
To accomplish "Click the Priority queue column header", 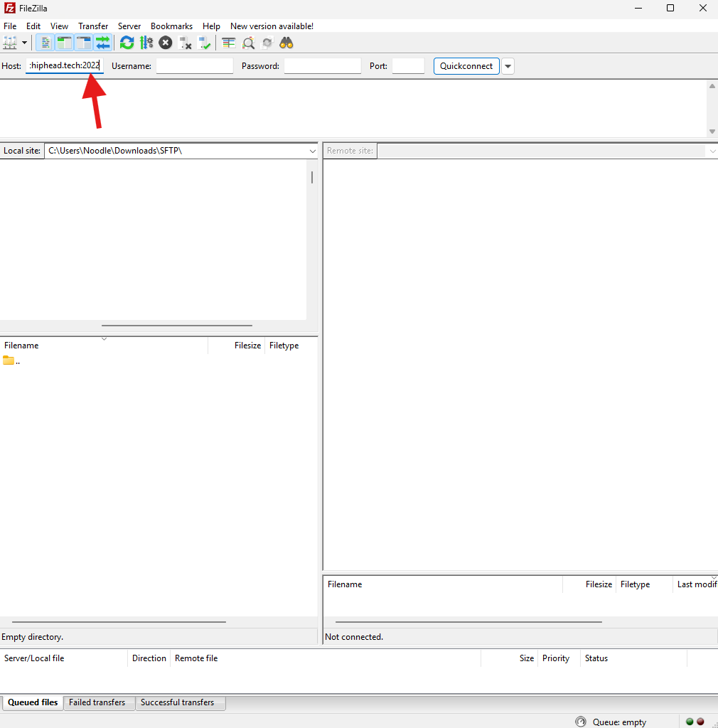I will pyautogui.click(x=559, y=658).
